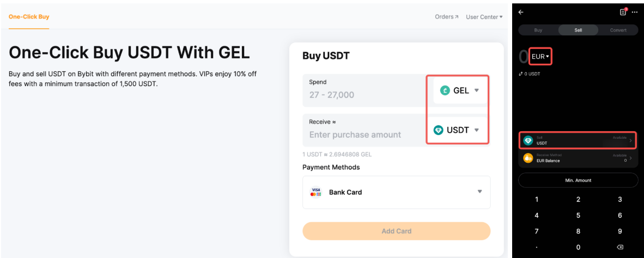Screen dimensions: 644x258
Task: Click the GEL currency coin icon
Action: 445,91
